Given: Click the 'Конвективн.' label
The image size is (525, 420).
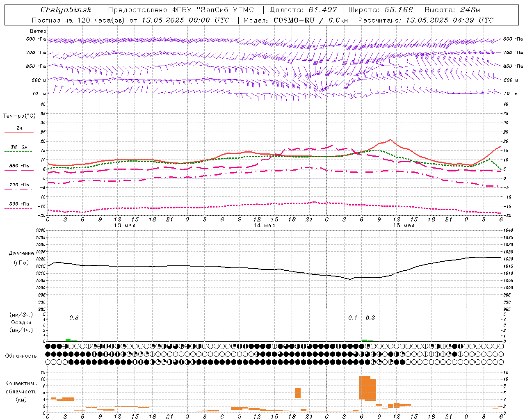Looking at the screenshot, I should (21, 383).
